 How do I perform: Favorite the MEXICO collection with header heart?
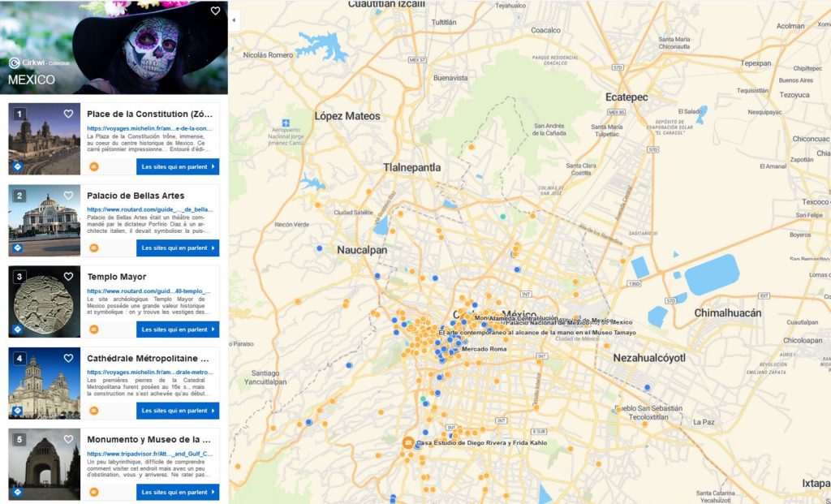[x=215, y=11]
